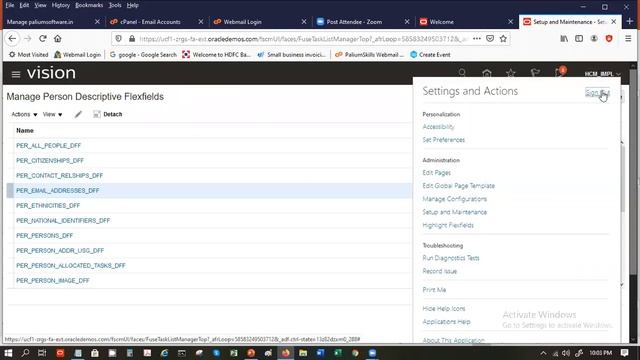
Task: Open the Setup and Maintenance link
Action: [x=454, y=212]
